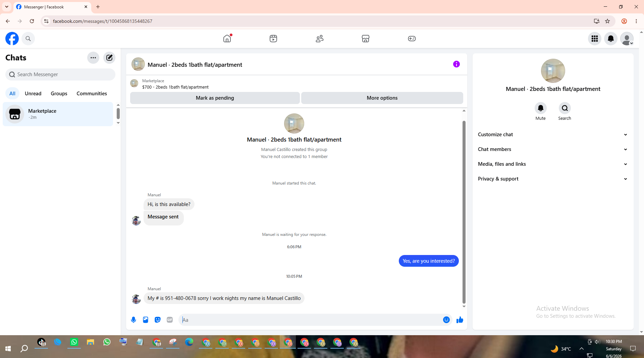Bookmark this page with star icon
This screenshot has height=358, width=644.
click(607, 21)
